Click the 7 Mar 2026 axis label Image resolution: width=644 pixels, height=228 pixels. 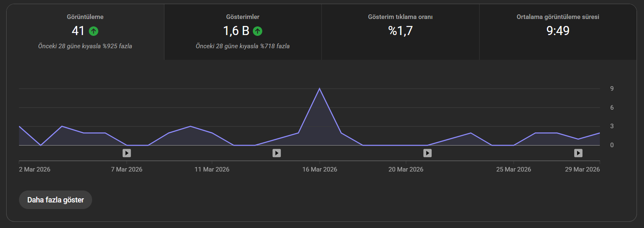[127, 169]
